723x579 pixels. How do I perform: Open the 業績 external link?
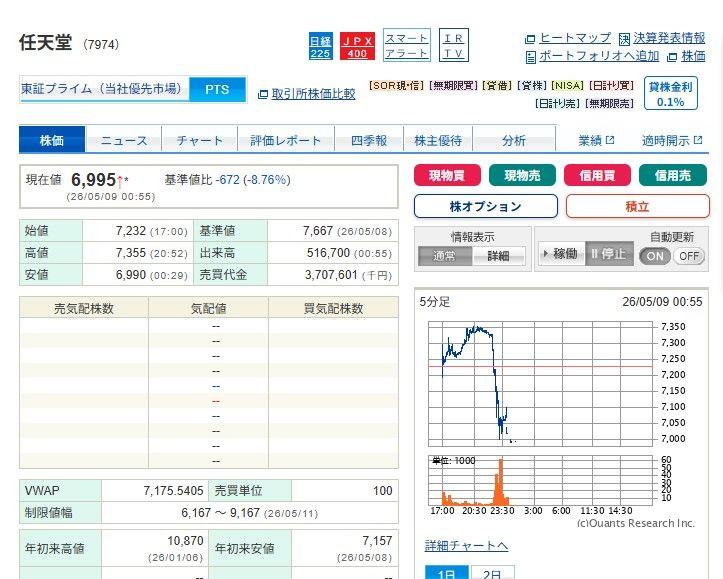coord(596,140)
